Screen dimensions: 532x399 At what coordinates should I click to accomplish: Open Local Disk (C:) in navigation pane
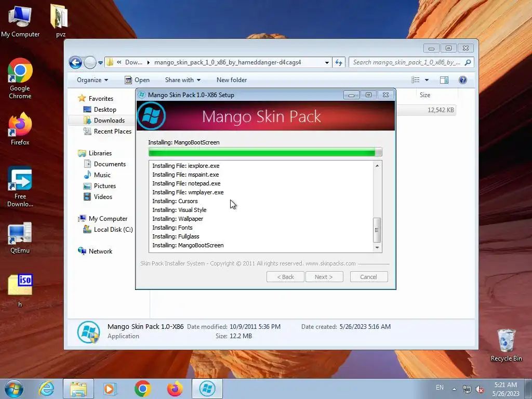pos(108,230)
